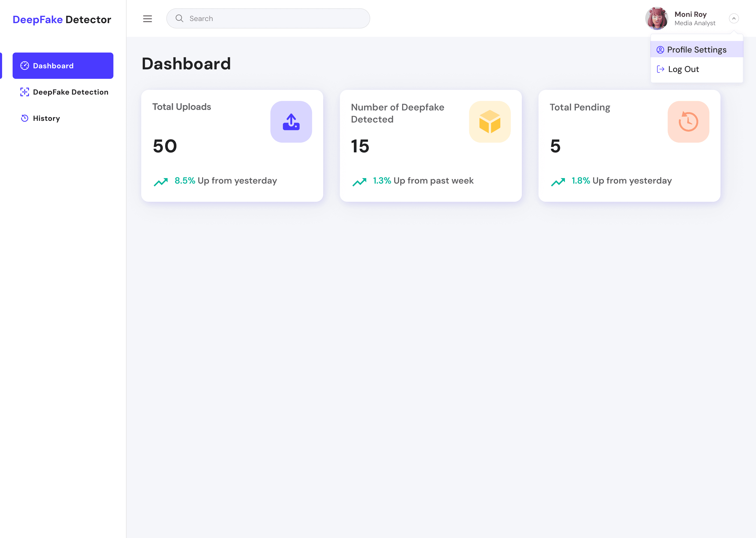Go to the History page
Viewport: 756px width, 538px height.
[x=46, y=118]
